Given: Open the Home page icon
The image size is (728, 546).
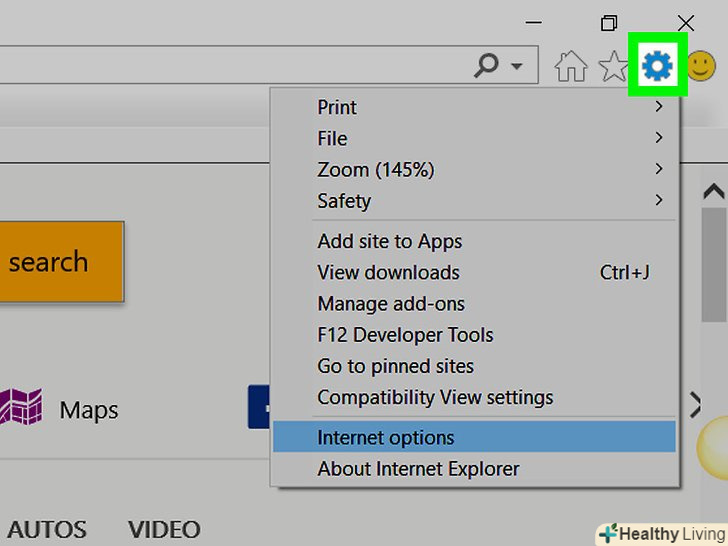Looking at the screenshot, I should pyautogui.click(x=571, y=67).
